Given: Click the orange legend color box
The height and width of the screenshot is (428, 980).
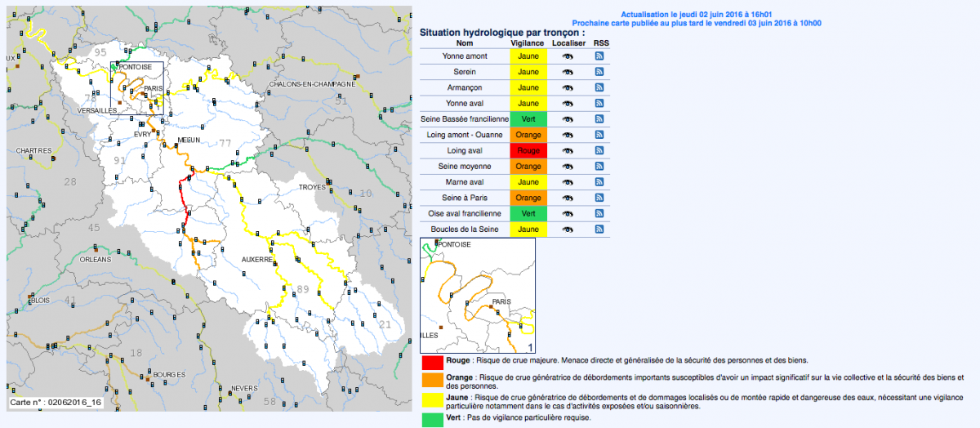Looking at the screenshot, I should click(x=432, y=380).
